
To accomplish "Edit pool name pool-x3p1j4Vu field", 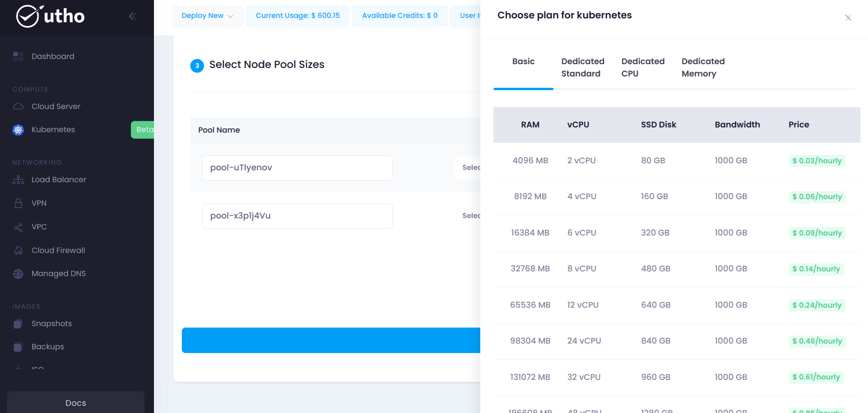I will point(298,216).
